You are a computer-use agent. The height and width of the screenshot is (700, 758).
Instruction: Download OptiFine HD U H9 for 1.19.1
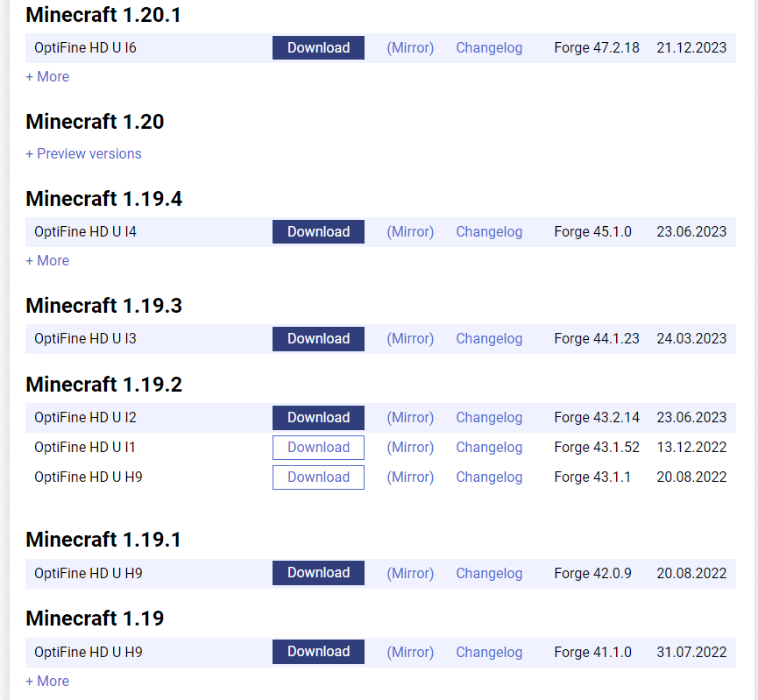318,573
